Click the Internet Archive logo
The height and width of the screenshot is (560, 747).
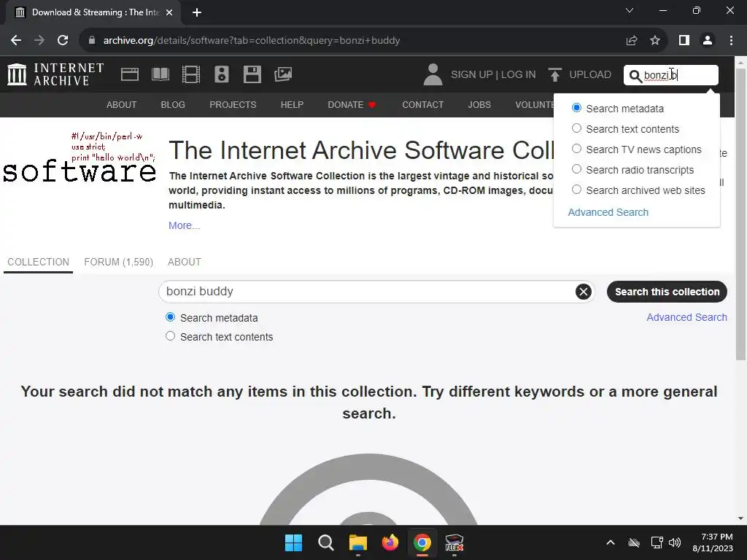pyautogui.click(x=55, y=74)
